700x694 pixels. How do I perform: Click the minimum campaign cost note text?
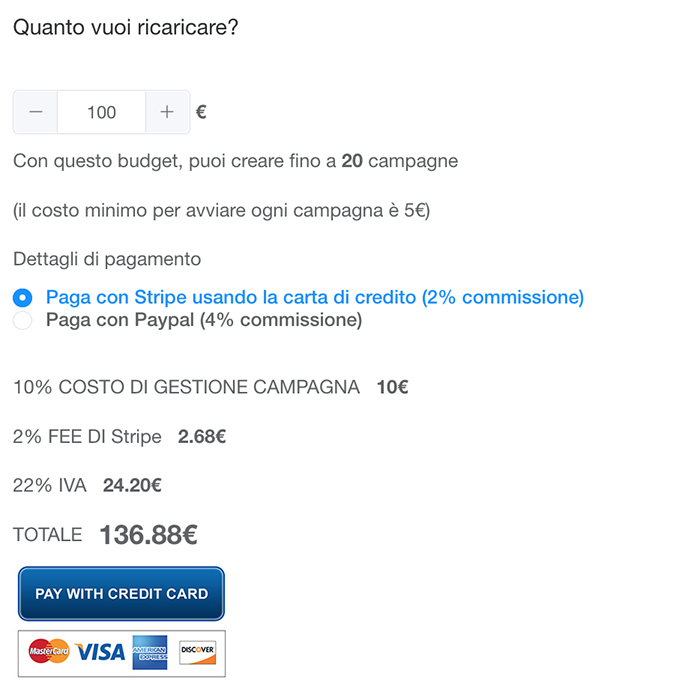pos(221,211)
